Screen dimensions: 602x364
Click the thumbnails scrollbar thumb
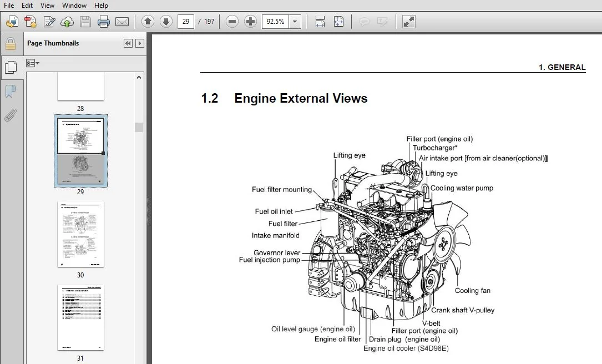(139, 127)
